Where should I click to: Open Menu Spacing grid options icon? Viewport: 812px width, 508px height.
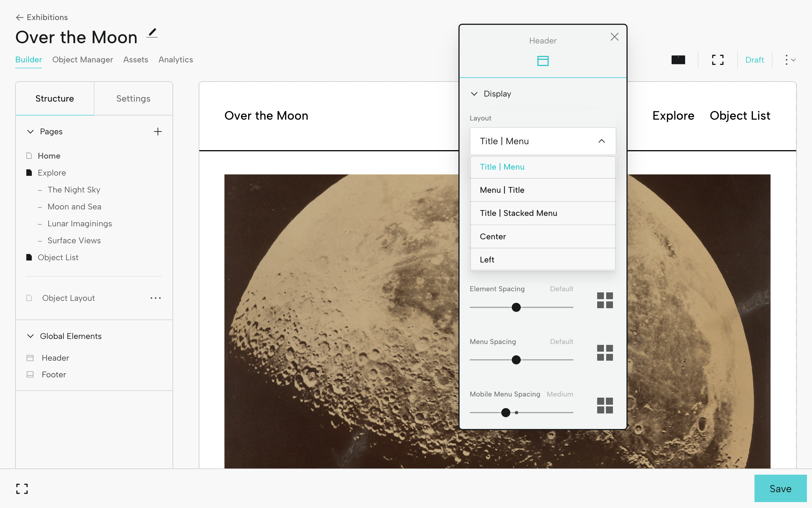coord(605,353)
